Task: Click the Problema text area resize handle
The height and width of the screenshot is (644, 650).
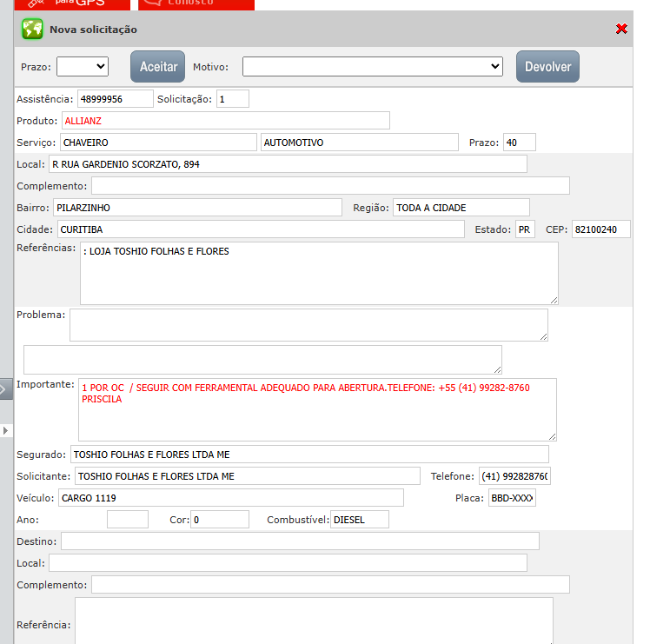Action: (543, 337)
